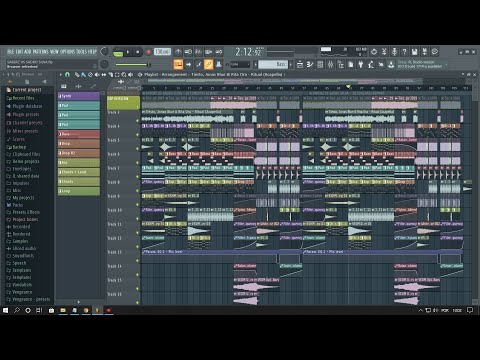Screen dimensions: 480x360
Task: Open the FILE menu
Action: point(11,52)
